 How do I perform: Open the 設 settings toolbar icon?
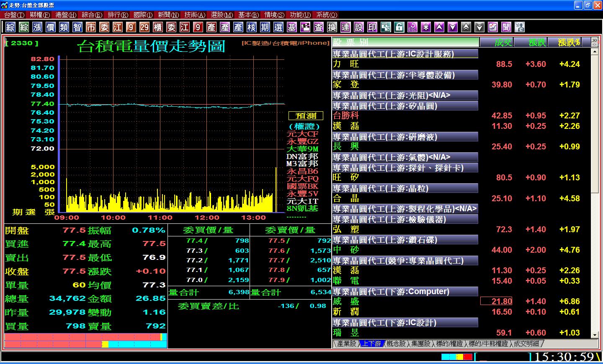click(x=359, y=27)
